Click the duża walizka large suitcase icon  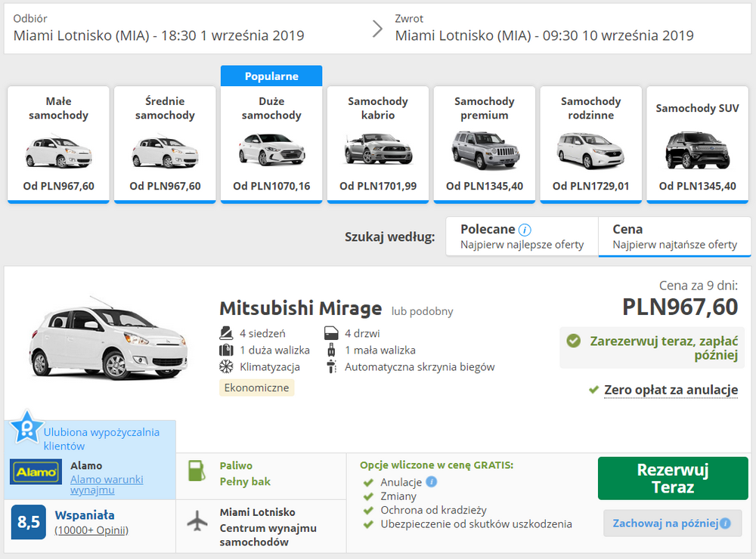(226, 350)
